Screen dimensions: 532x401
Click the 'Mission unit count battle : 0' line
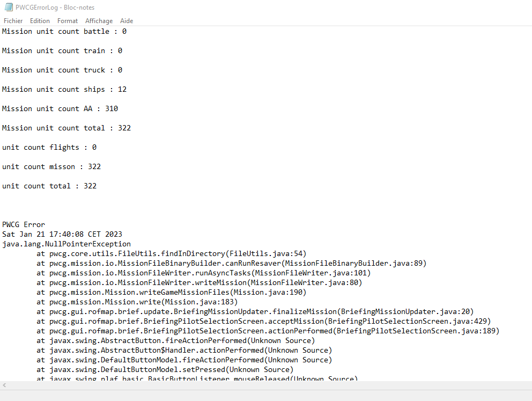pos(64,31)
